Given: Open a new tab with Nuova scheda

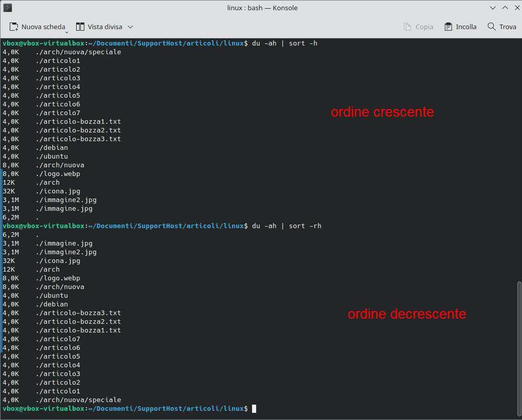Looking at the screenshot, I should pyautogui.click(x=37, y=27).
